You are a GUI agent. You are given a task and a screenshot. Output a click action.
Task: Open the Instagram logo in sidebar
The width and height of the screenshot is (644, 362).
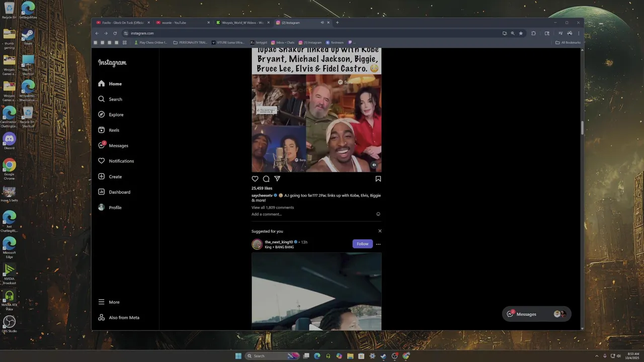click(x=112, y=63)
